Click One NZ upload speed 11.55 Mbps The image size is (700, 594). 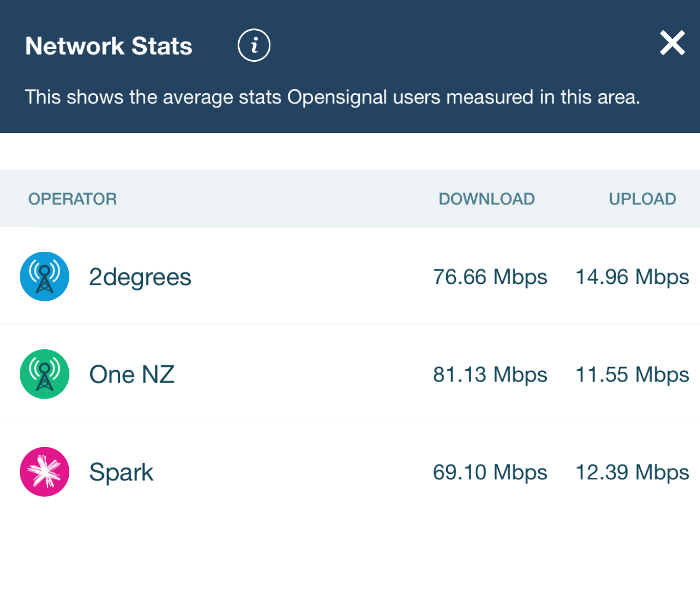[632, 374]
